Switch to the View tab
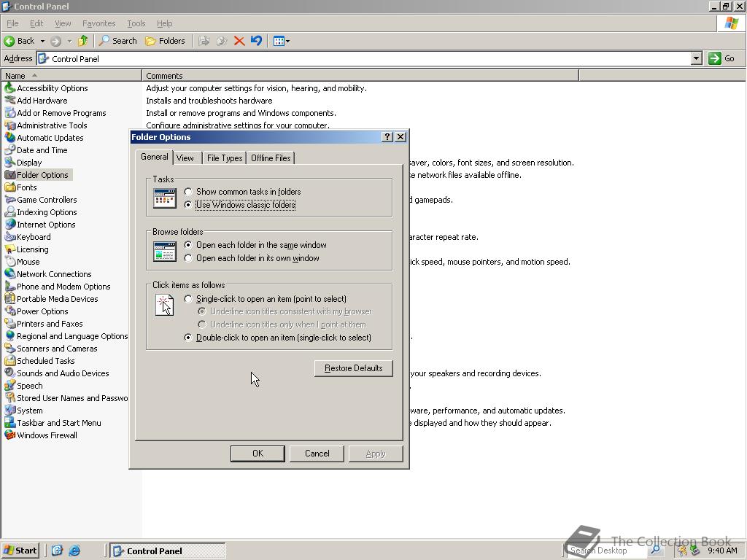This screenshot has height=560, width=747. tap(185, 158)
